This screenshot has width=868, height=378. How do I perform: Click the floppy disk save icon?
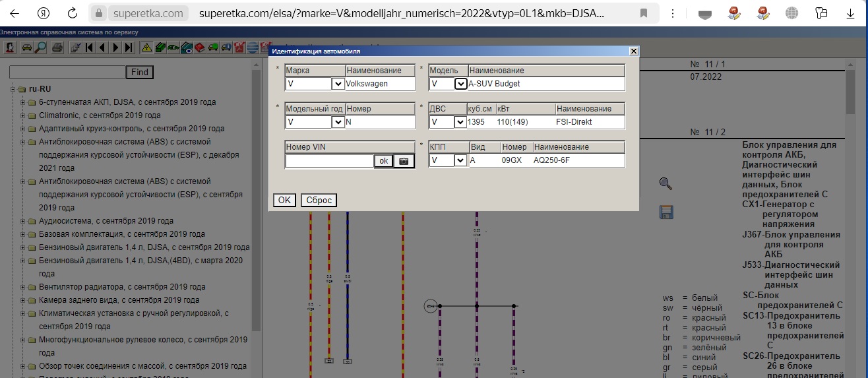(666, 212)
